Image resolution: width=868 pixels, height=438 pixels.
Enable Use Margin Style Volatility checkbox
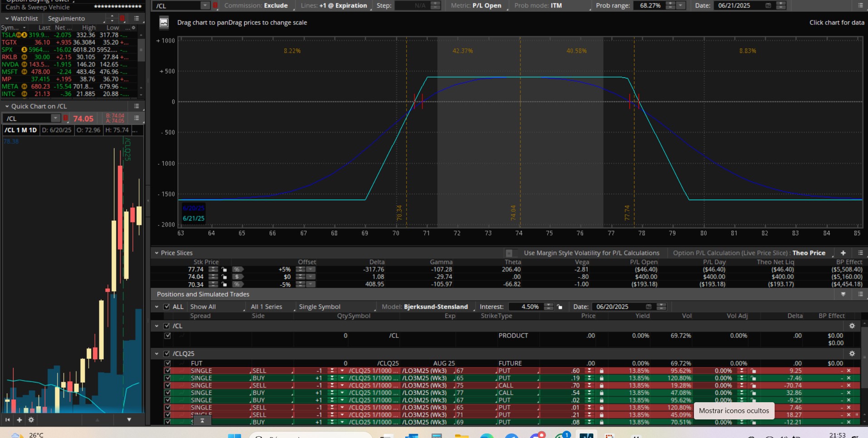point(509,253)
